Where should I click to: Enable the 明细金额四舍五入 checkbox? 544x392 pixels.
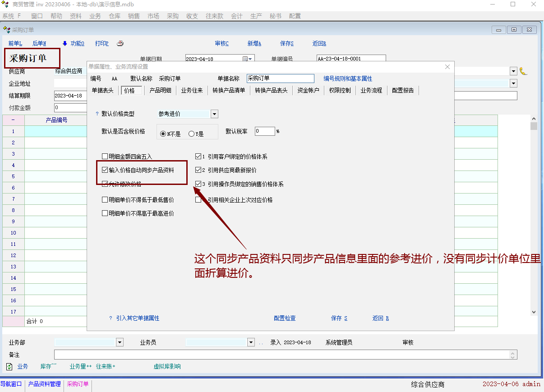pos(105,157)
